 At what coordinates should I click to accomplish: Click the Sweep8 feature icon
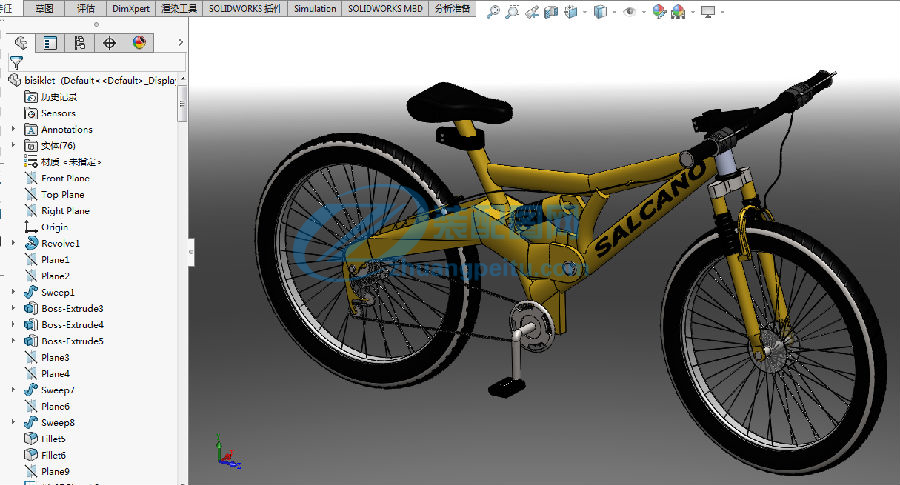(31, 422)
